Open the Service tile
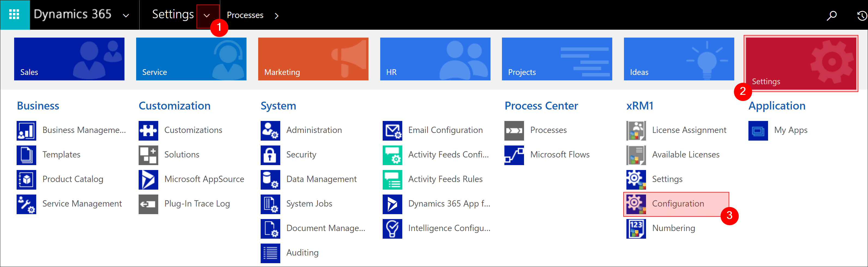The image size is (868, 267). tap(191, 59)
